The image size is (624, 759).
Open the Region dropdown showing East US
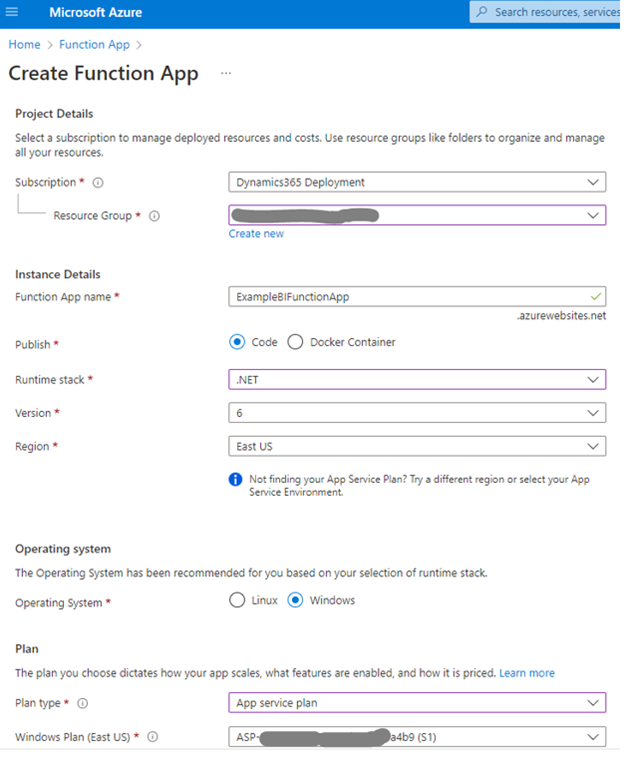tap(417, 446)
